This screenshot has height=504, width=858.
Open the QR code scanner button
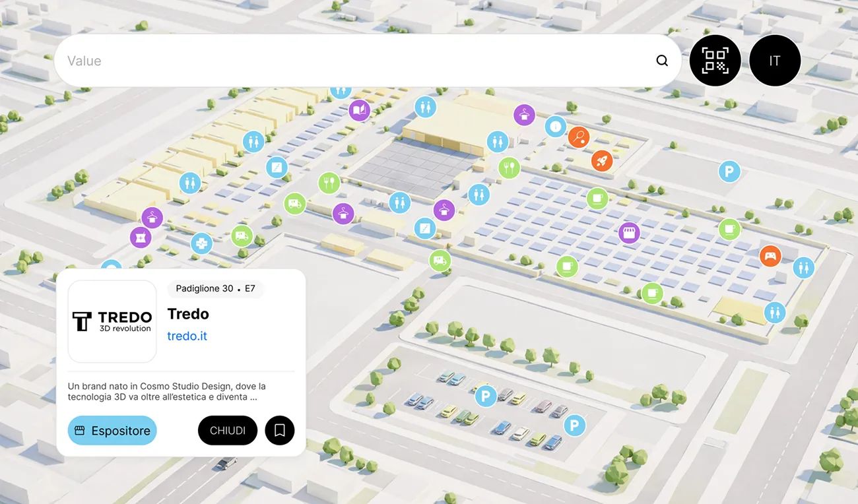[715, 61]
